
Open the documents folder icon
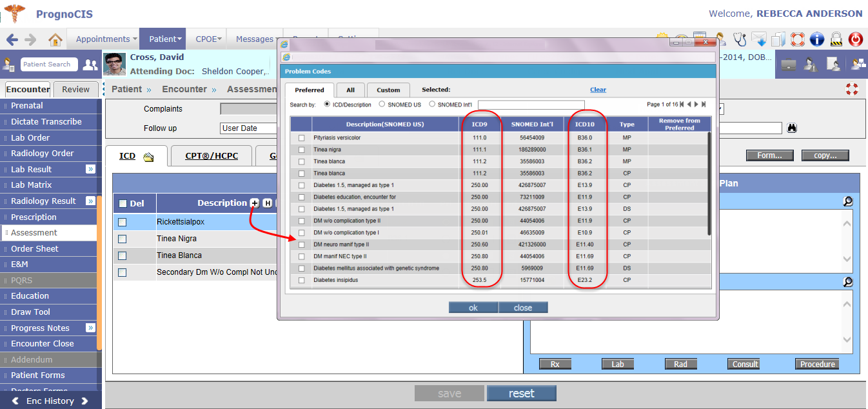(x=778, y=39)
